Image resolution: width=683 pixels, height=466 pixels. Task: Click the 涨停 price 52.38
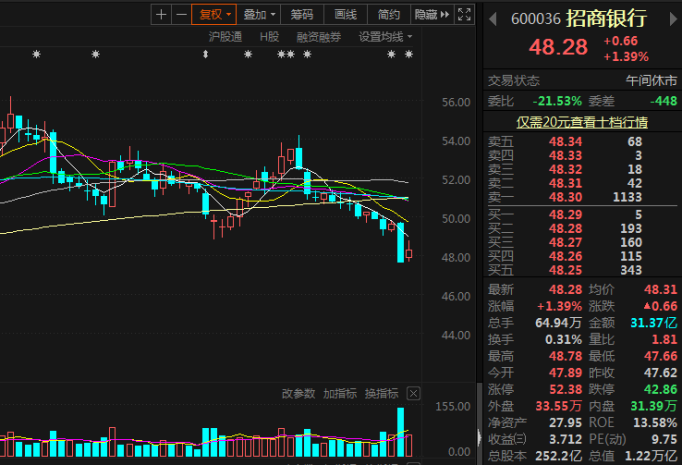(565, 389)
